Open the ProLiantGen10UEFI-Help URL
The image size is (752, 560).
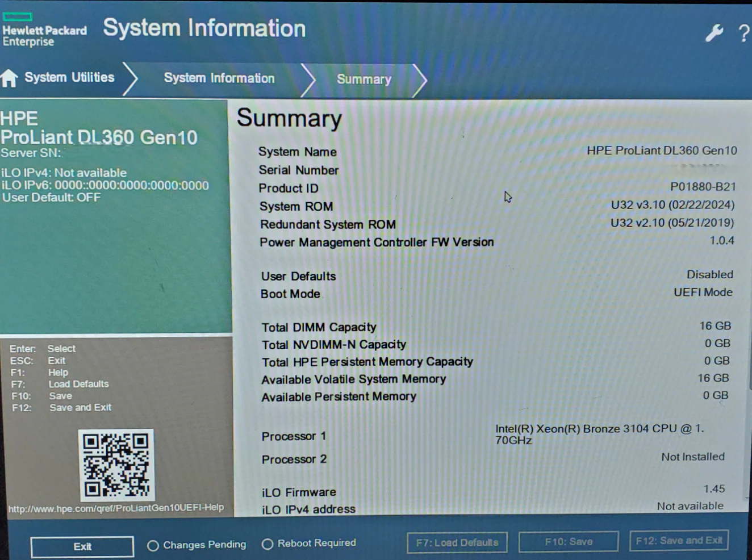coord(116,508)
